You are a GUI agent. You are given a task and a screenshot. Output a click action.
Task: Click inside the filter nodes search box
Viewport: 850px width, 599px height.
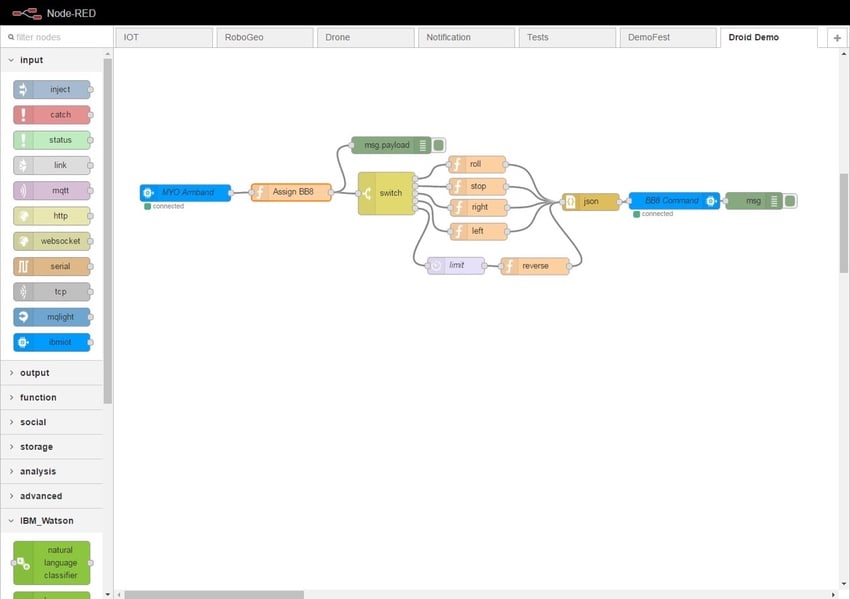(55, 35)
